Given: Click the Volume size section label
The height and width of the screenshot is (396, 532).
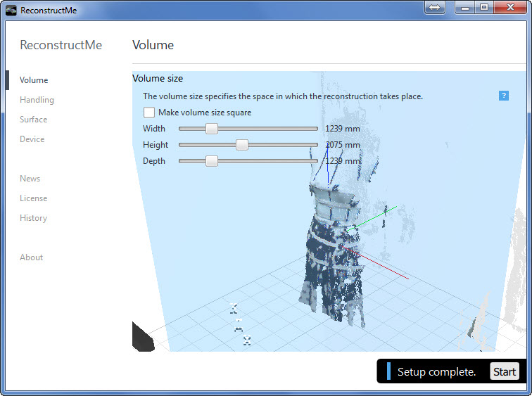Looking at the screenshot, I should (158, 78).
